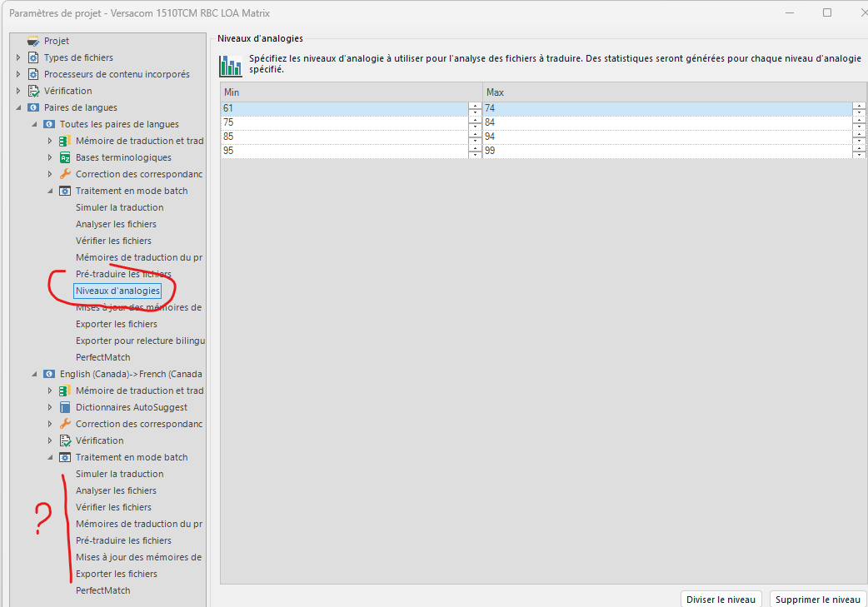The image size is (868, 607).
Task: Click the Min field showing 61
Action: pos(344,108)
